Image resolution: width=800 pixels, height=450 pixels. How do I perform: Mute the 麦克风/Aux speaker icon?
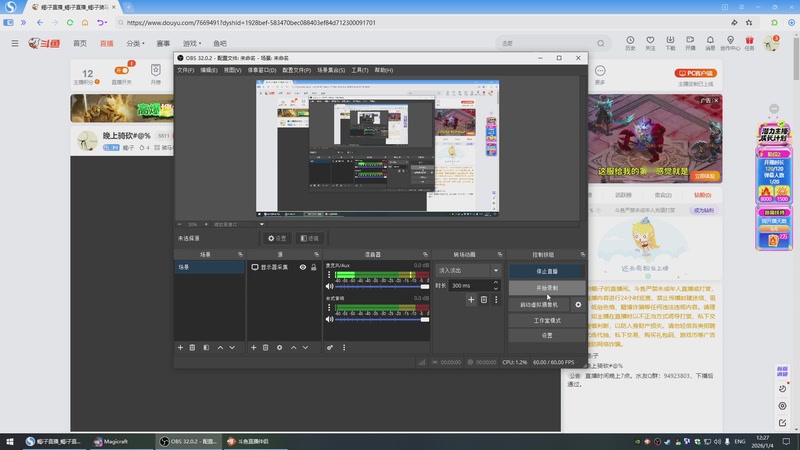click(x=329, y=286)
